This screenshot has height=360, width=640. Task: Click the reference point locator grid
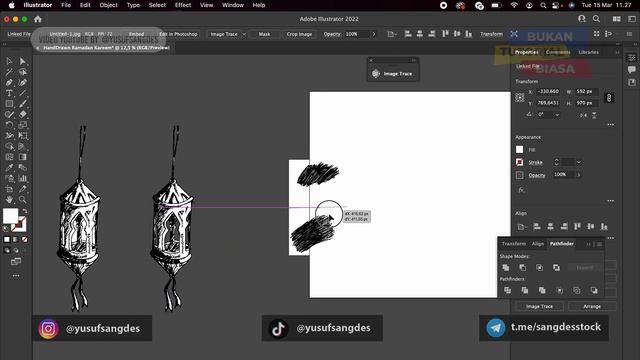[x=519, y=98]
